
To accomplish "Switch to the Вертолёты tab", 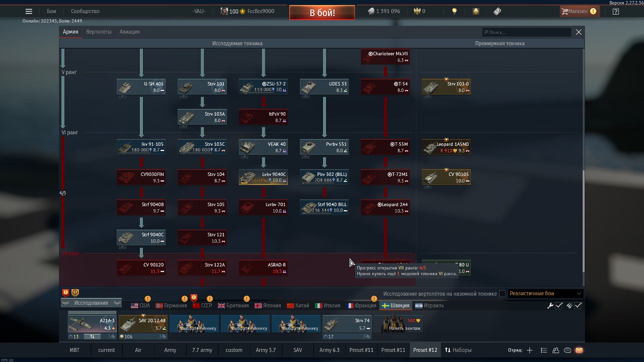I will [x=99, y=32].
